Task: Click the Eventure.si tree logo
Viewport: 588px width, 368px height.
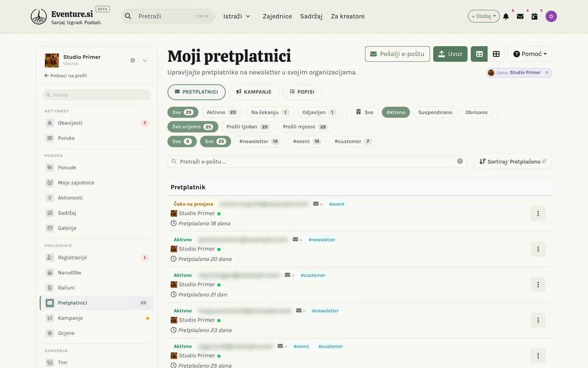Action: [x=39, y=17]
